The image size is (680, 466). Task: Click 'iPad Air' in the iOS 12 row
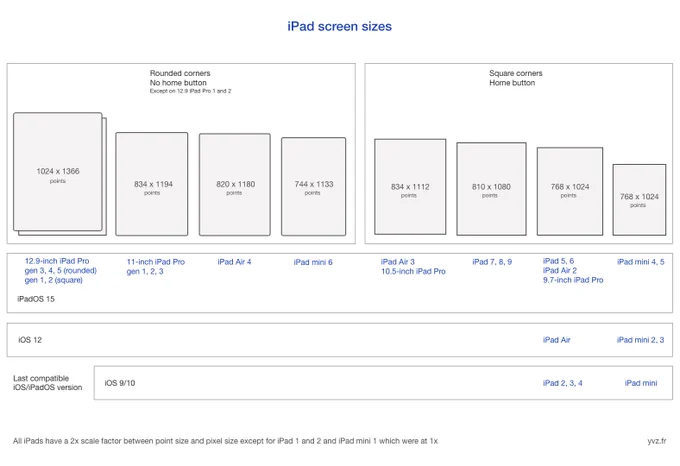click(x=557, y=340)
